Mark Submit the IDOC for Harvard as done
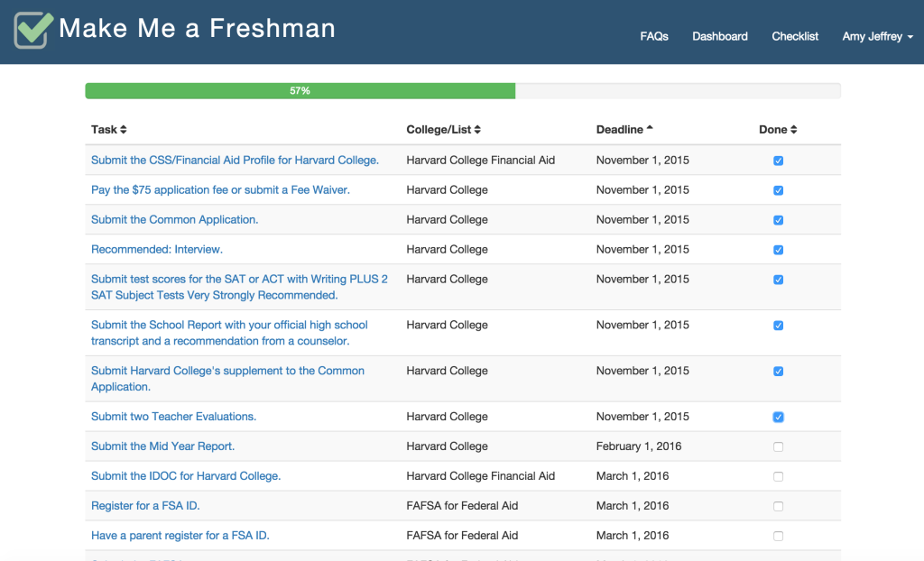The height and width of the screenshot is (561, 924). click(778, 476)
